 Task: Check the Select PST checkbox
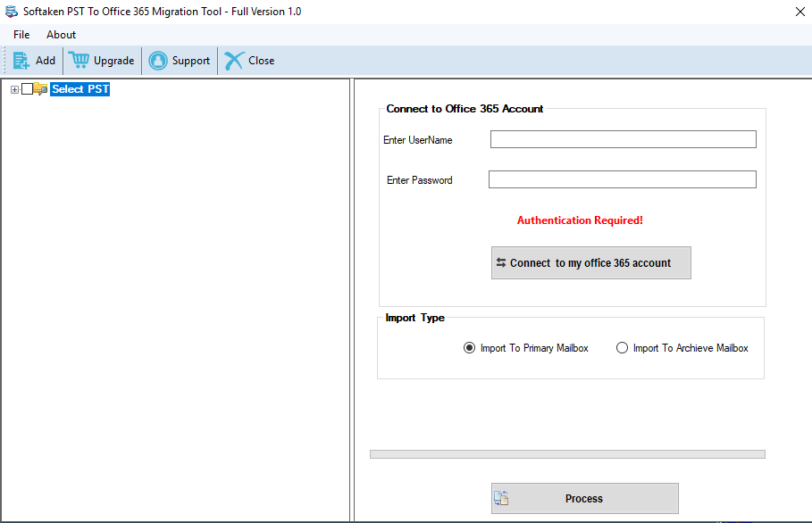(x=28, y=89)
